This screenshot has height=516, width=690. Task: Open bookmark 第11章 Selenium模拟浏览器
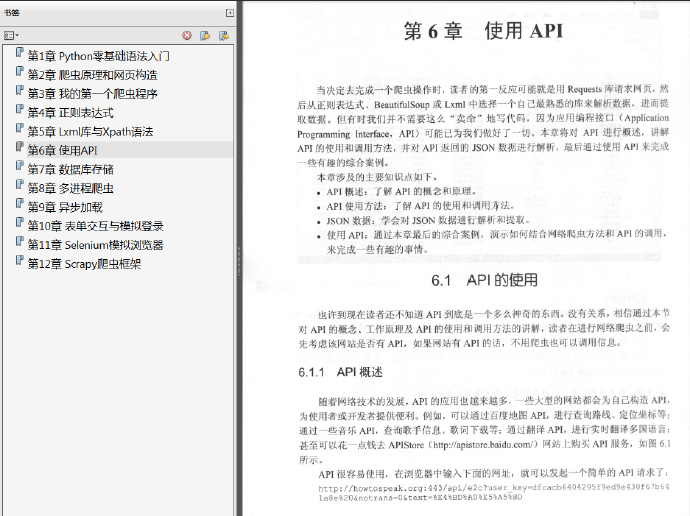point(95,245)
